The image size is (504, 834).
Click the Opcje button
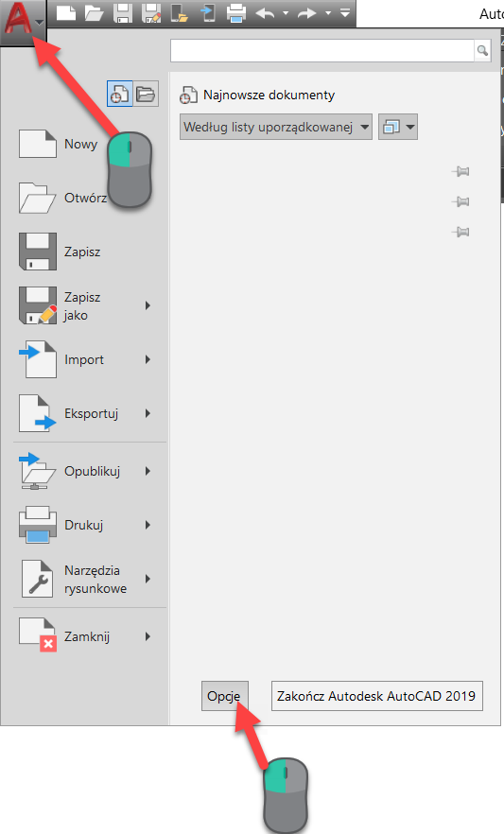coord(224,696)
